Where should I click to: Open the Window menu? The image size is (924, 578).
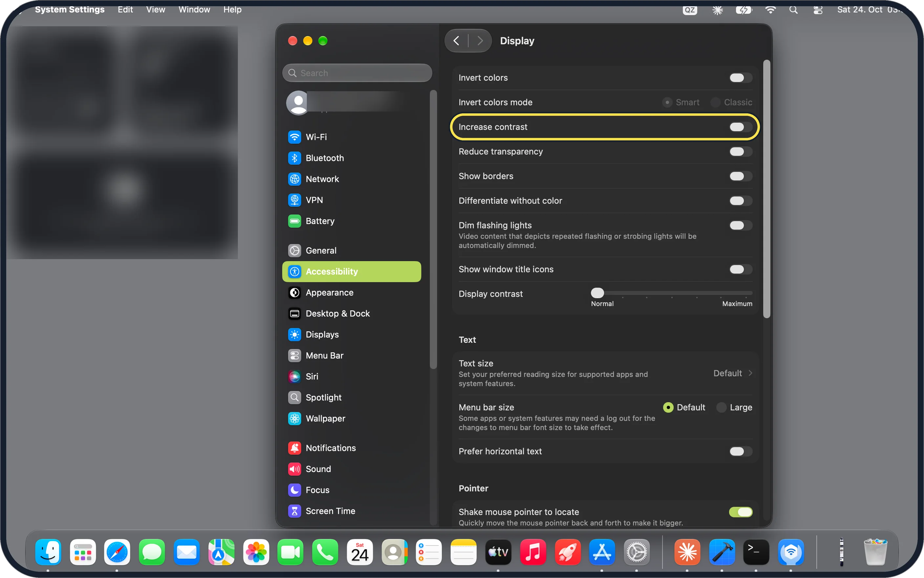point(194,10)
